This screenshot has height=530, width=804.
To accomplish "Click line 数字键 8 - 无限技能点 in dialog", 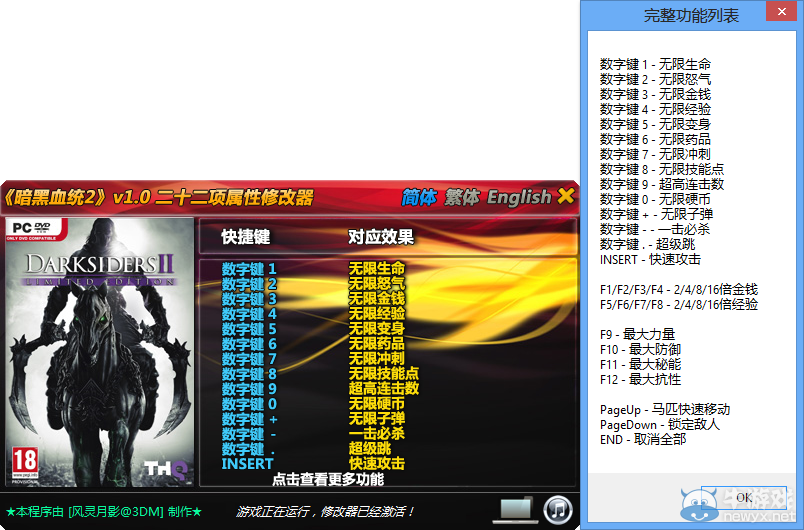I will click(662, 169).
